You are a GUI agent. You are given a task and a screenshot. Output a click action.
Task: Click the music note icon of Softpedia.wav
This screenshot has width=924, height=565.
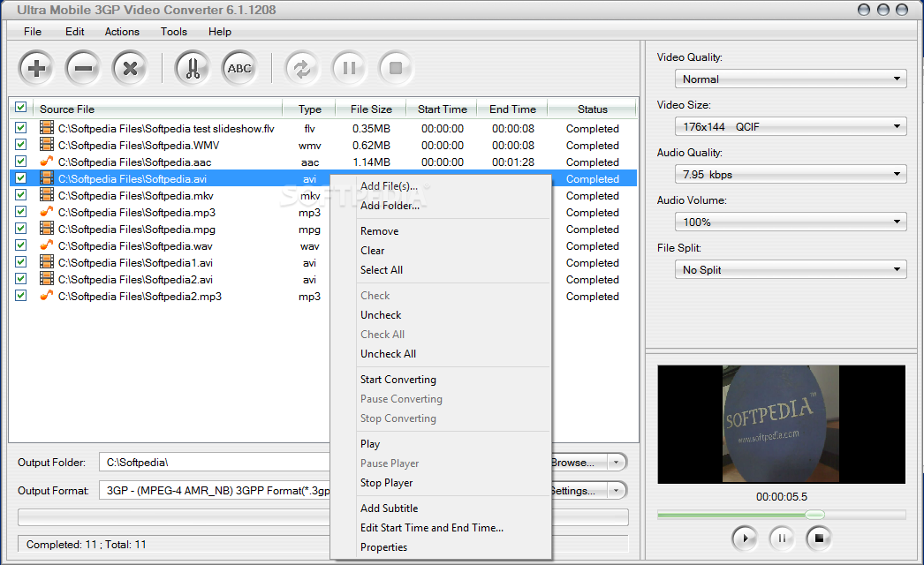(x=47, y=245)
